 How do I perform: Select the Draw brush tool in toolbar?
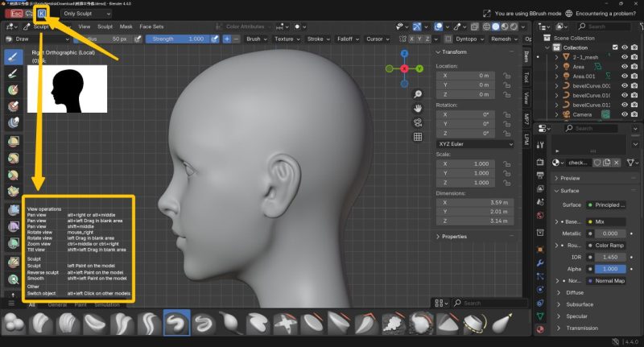point(14,56)
